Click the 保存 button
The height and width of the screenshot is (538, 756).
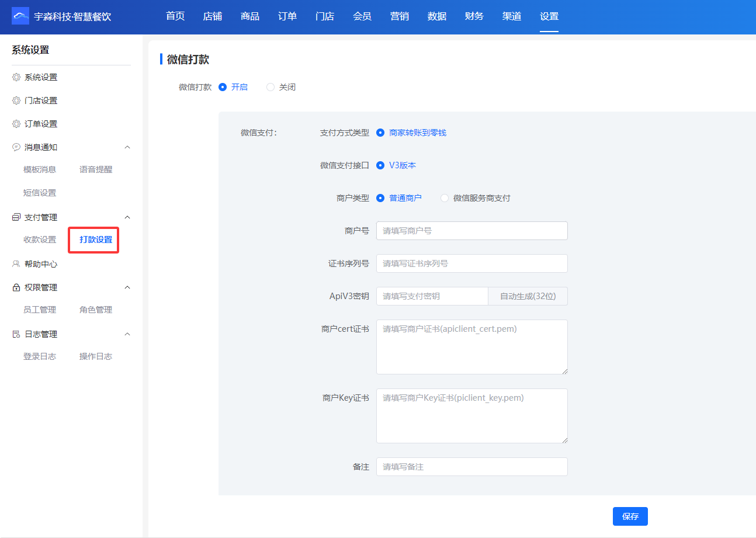click(x=630, y=516)
